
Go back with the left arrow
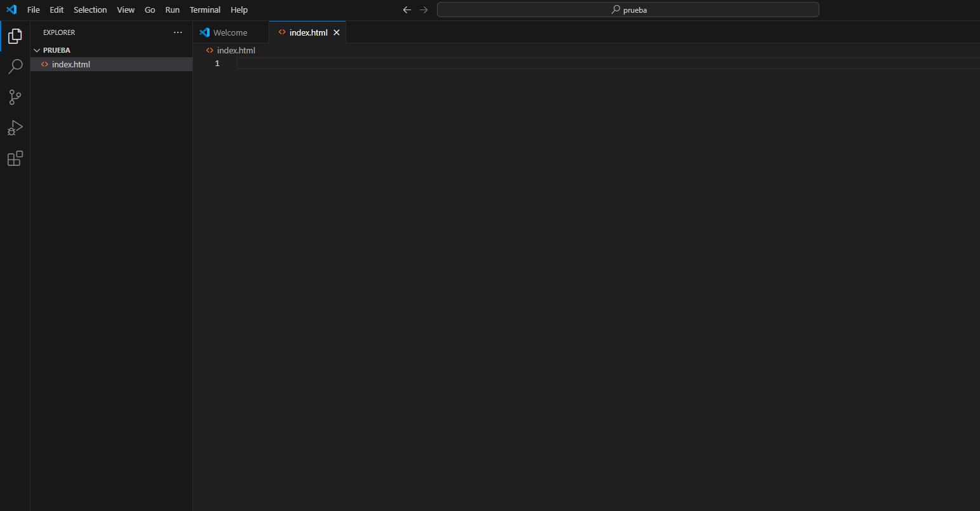click(x=407, y=10)
